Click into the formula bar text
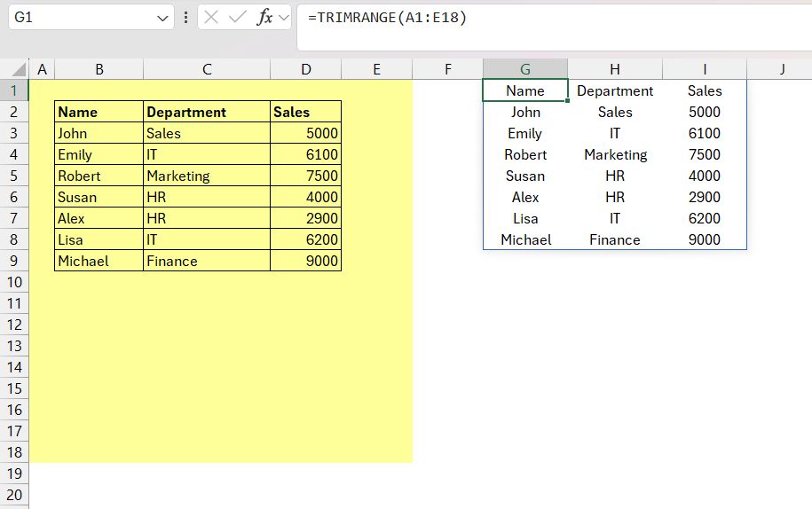This screenshot has width=812, height=509. coord(387,18)
